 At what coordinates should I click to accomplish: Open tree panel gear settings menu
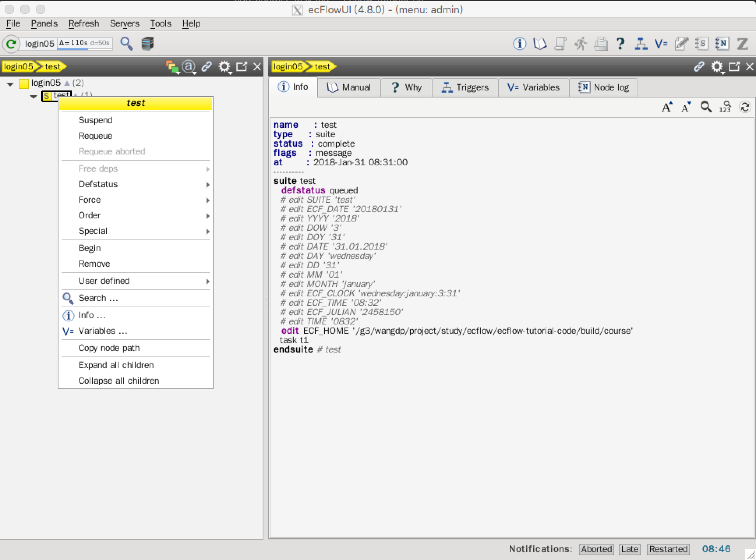coord(224,67)
